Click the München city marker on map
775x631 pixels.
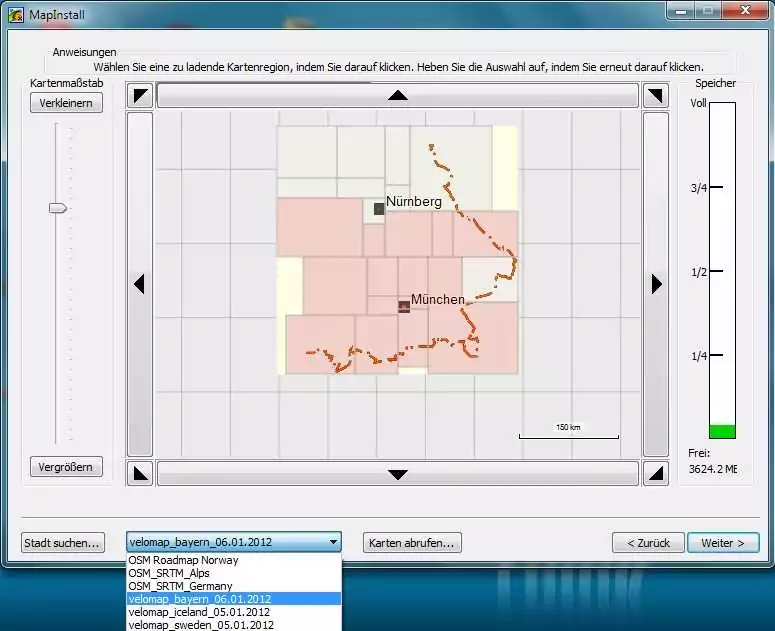click(404, 307)
